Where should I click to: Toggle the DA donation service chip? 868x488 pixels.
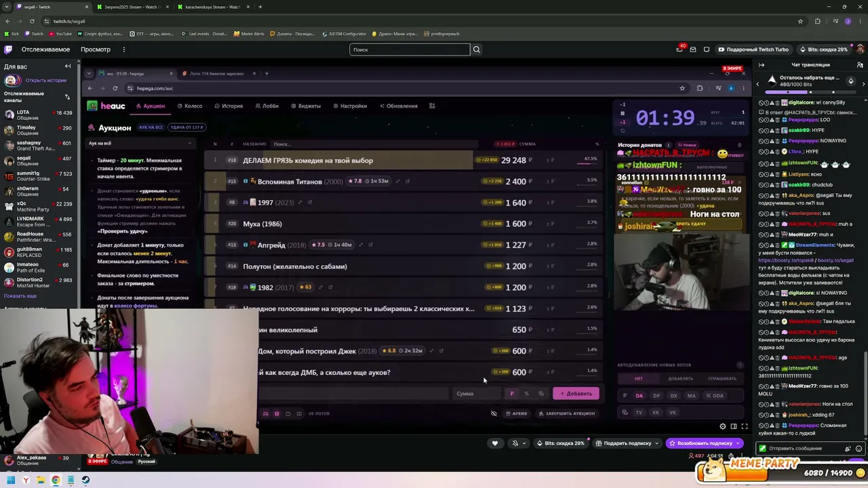(x=639, y=396)
